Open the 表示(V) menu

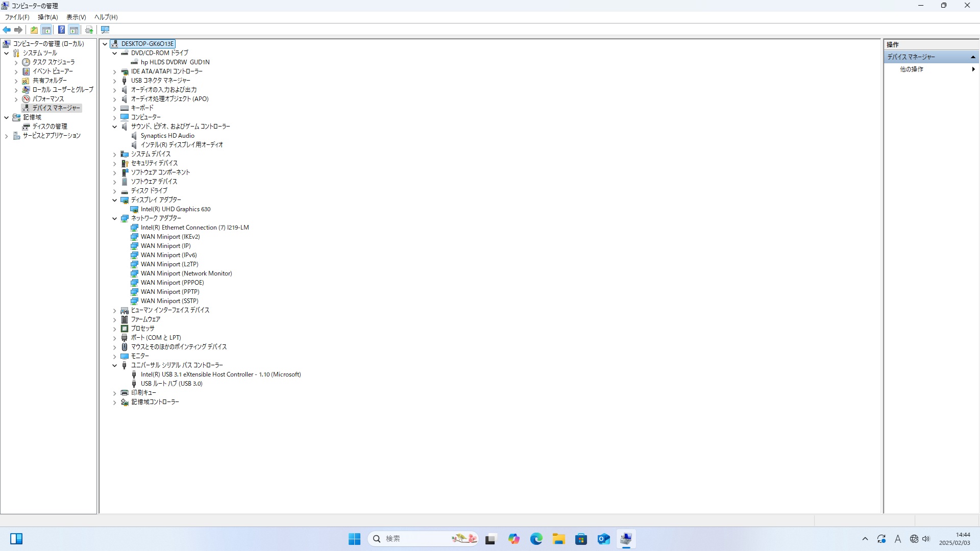click(x=76, y=17)
